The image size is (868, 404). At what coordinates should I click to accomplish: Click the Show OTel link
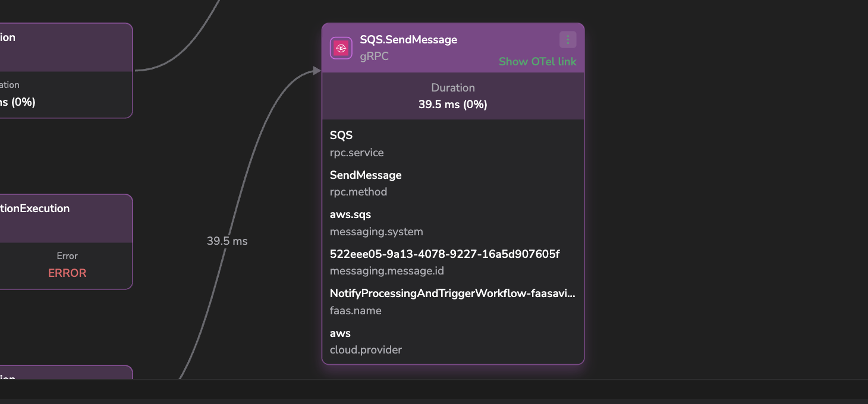pyautogui.click(x=537, y=62)
